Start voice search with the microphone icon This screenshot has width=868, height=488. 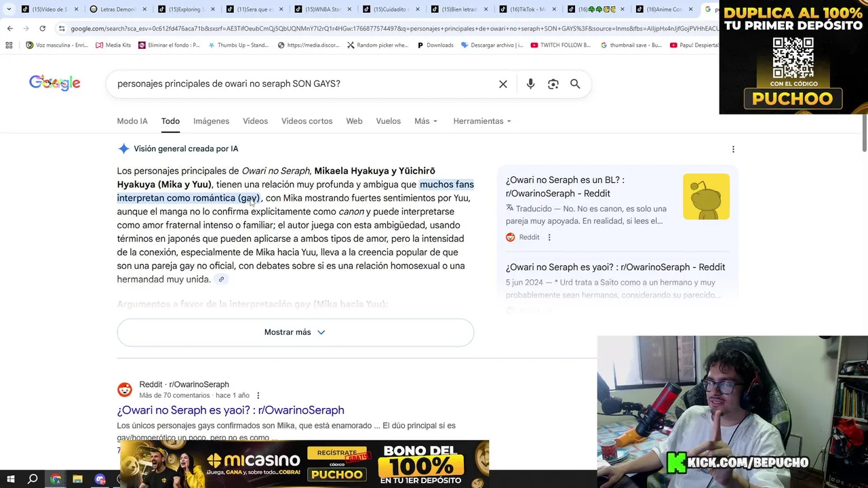[530, 84]
